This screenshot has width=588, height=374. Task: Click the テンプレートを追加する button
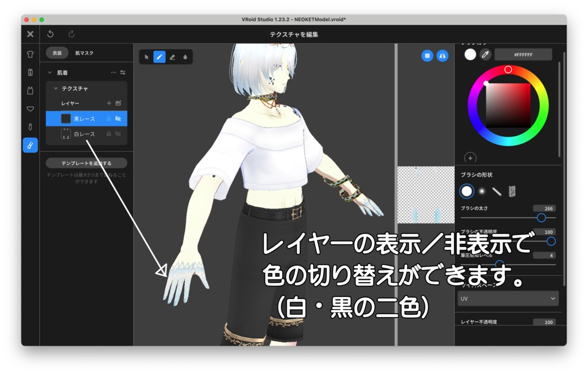coord(87,163)
